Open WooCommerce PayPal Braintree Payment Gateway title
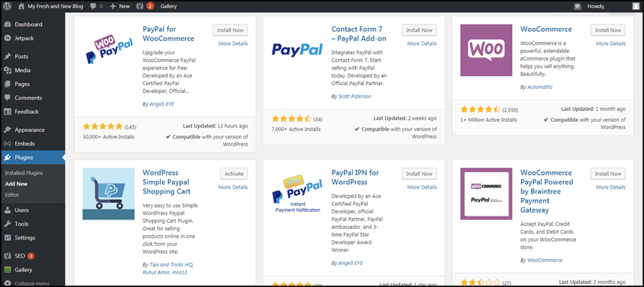This screenshot has width=644, height=287. click(x=547, y=191)
